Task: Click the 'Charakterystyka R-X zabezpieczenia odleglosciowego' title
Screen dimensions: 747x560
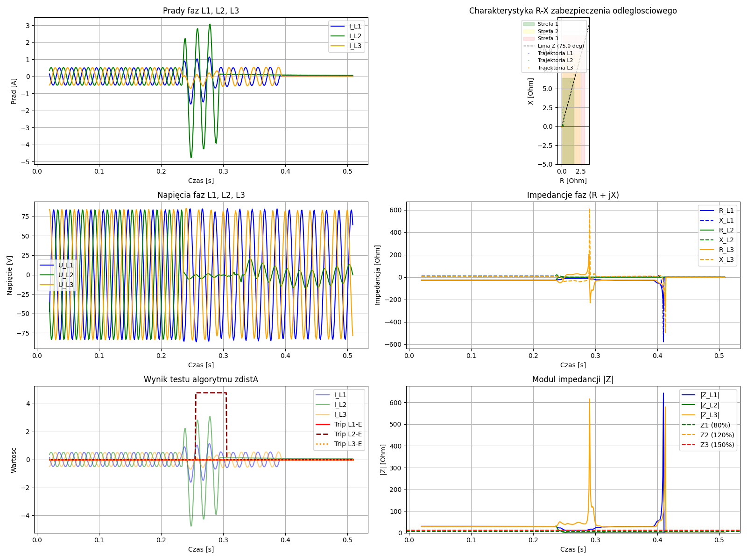Action: 573,11
